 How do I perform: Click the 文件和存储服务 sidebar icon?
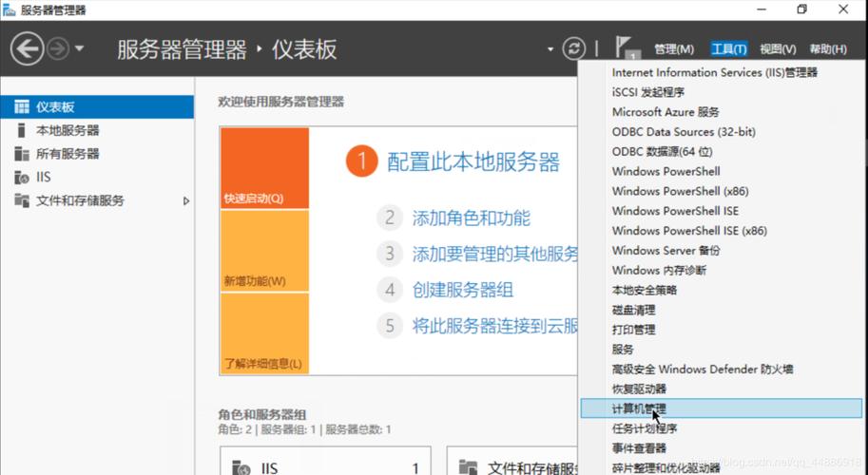[x=22, y=200]
